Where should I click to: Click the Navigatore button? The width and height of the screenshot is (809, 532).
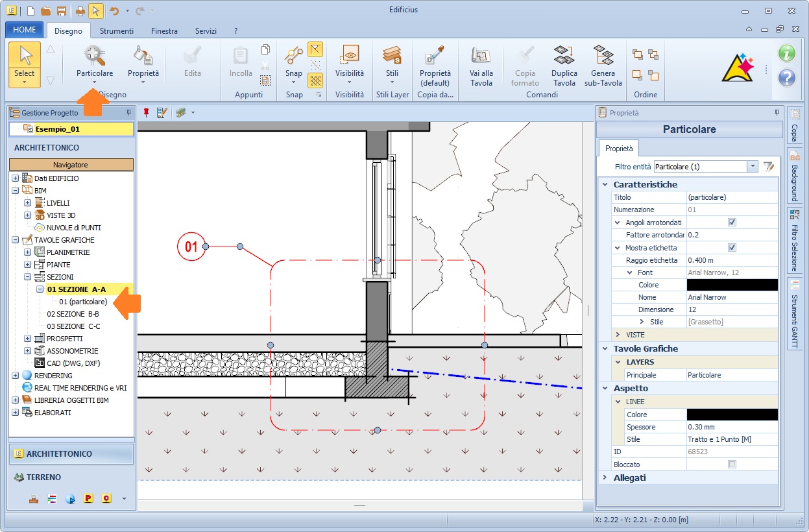tap(71, 165)
